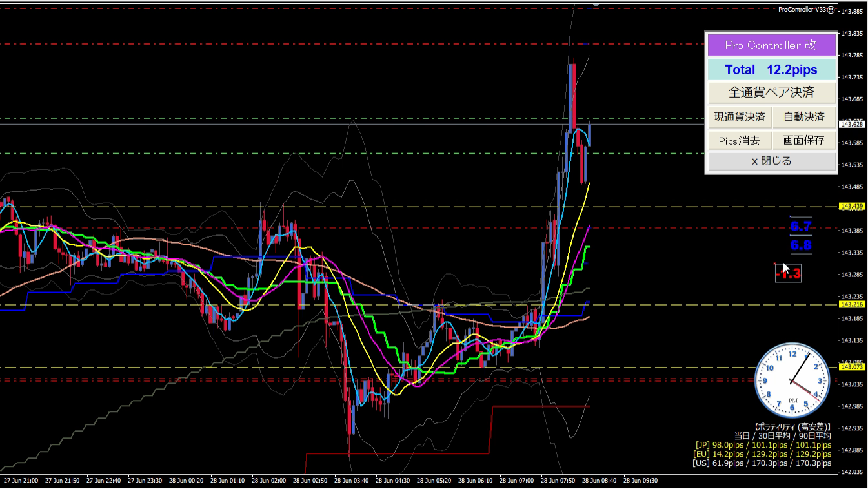Image resolution: width=868 pixels, height=489 pixels.
Task: Select the red -1.3 pips label
Action: (x=788, y=274)
